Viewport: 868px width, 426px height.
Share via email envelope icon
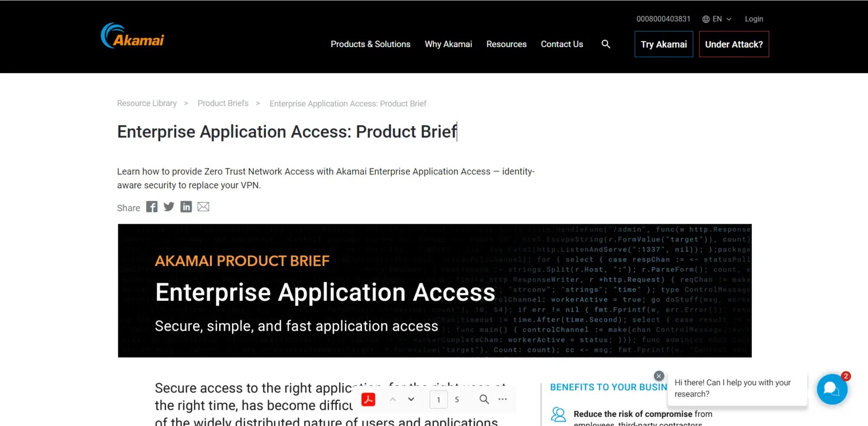(203, 206)
